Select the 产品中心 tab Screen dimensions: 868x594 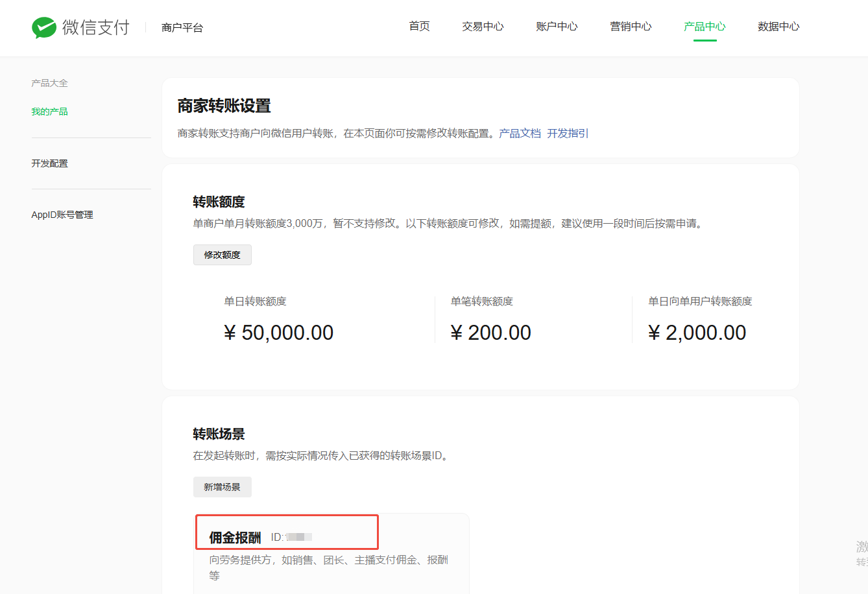(x=705, y=27)
